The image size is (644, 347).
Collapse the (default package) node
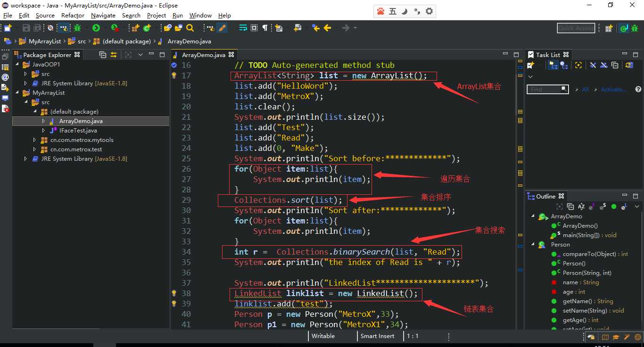pyautogui.click(x=34, y=111)
